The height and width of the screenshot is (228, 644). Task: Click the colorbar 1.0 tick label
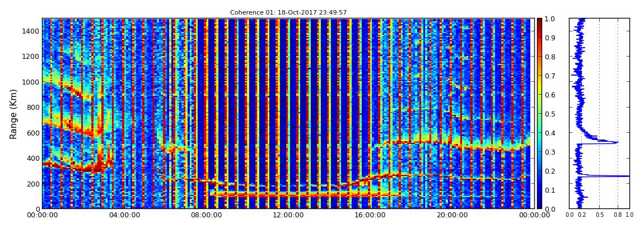[x=549, y=19]
